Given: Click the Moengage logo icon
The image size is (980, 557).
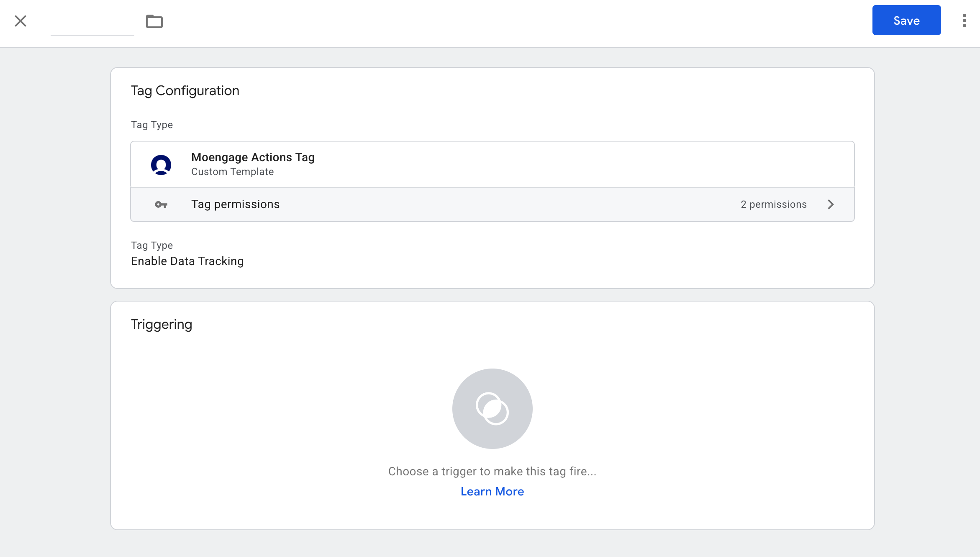Looking at the screenshot, I should pos(161,165).
